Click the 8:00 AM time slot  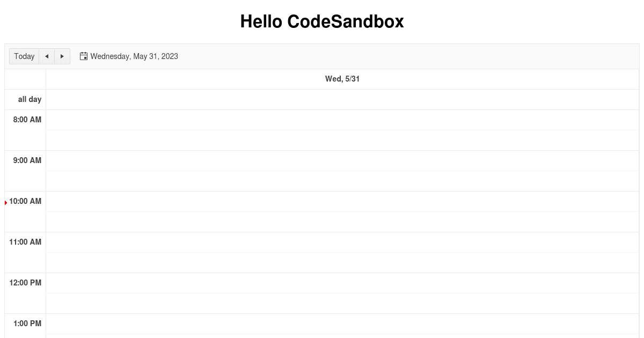coord(342,120)
